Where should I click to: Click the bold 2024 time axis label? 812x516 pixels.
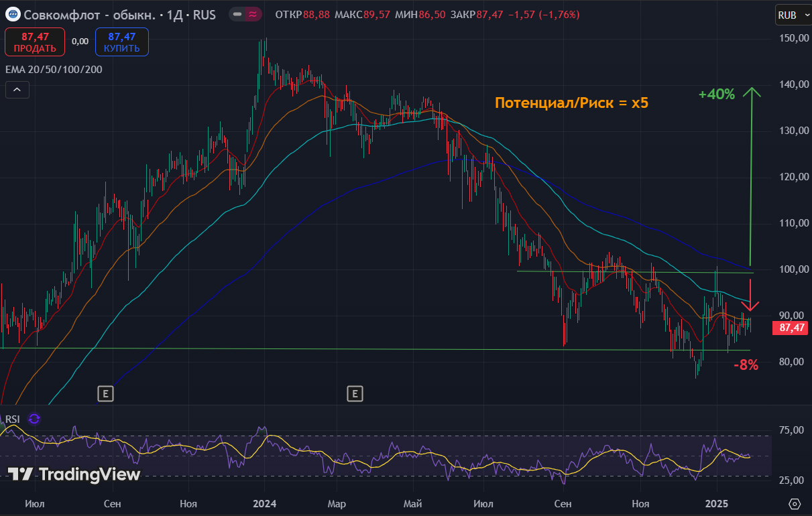(265, 504)
